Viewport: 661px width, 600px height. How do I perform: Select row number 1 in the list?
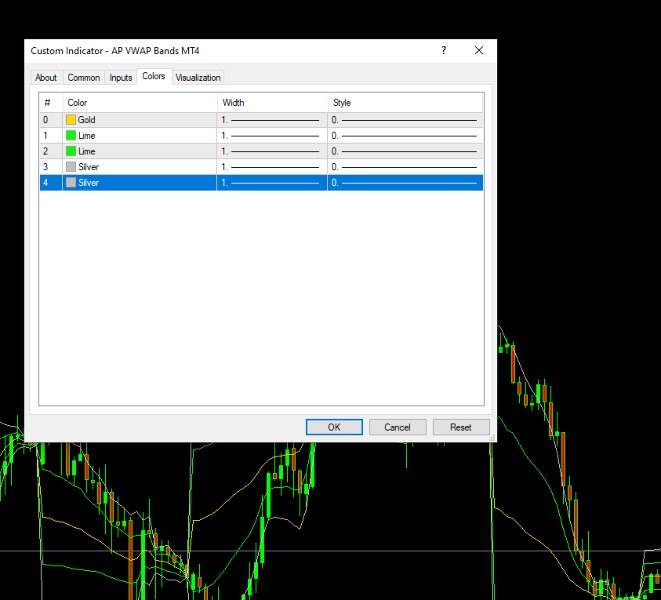coord(46,135)
